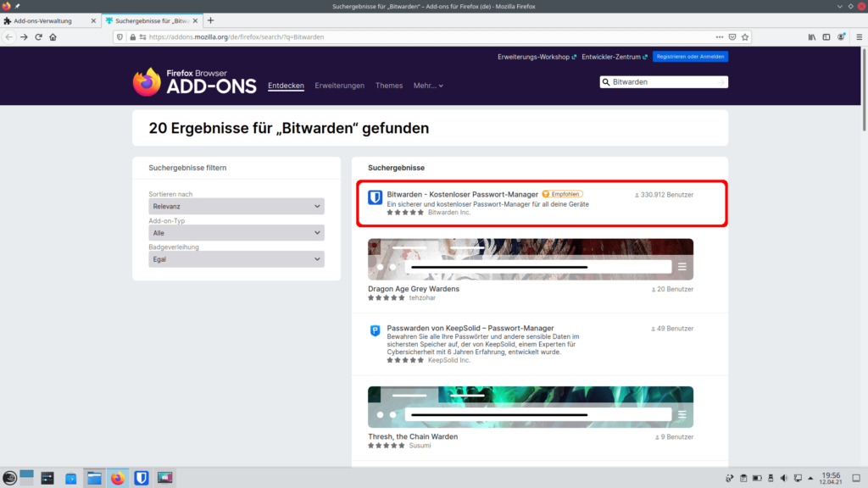Show the tracking protection shield info

pos(120,37)
